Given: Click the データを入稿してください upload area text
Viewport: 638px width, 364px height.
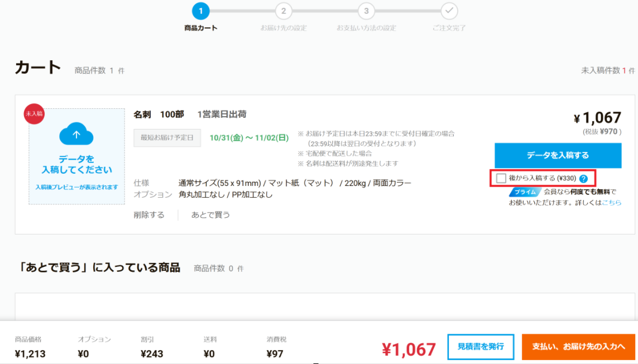Looking at the screenshot, I should 76,165.
